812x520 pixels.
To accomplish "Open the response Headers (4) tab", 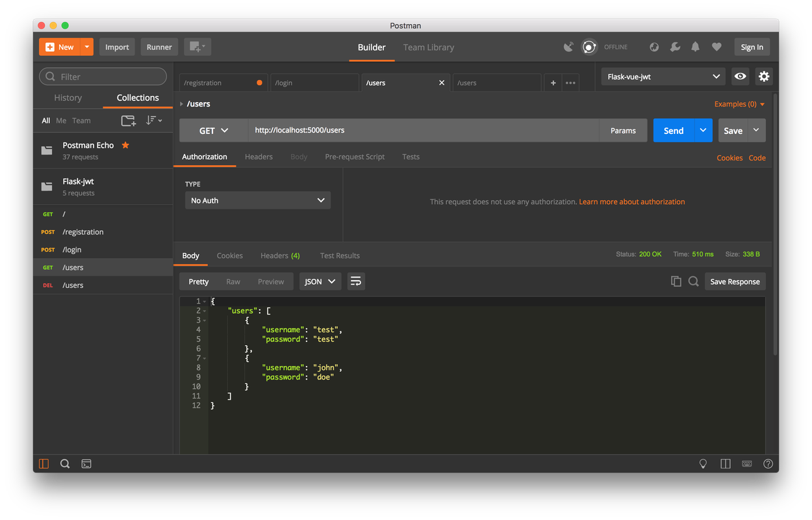I will (x=280, y=255).
